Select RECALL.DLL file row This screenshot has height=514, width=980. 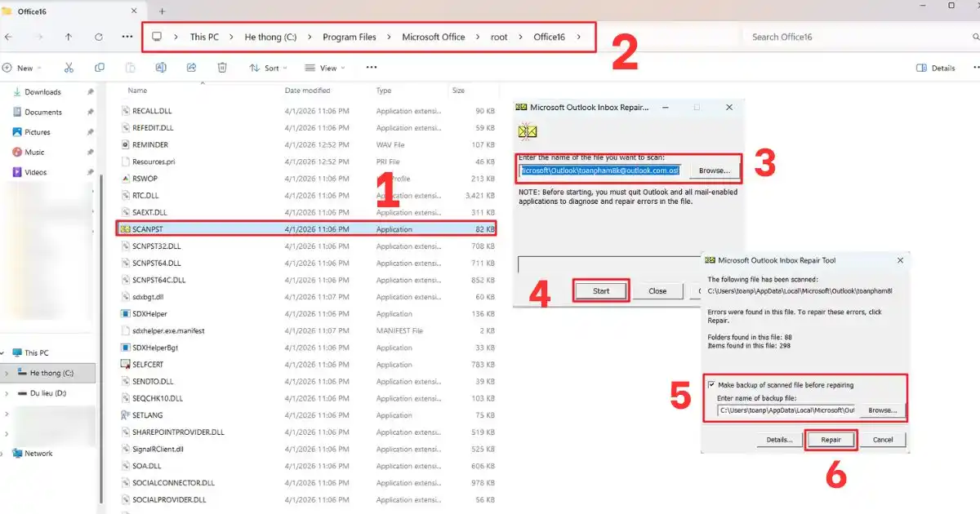307,111
